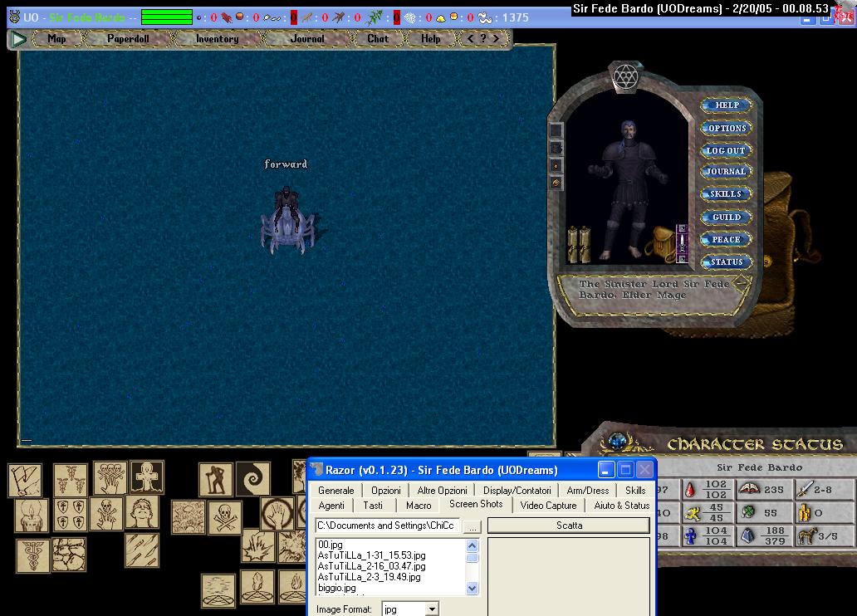857x616 pixels.
Task: Open Chat from the top bar
Action: point(378,39)
